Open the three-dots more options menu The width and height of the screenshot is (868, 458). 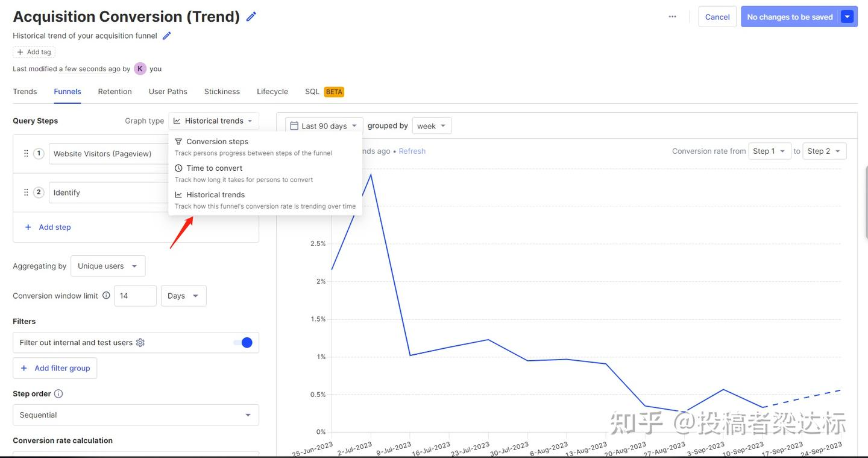coord(672,17)
